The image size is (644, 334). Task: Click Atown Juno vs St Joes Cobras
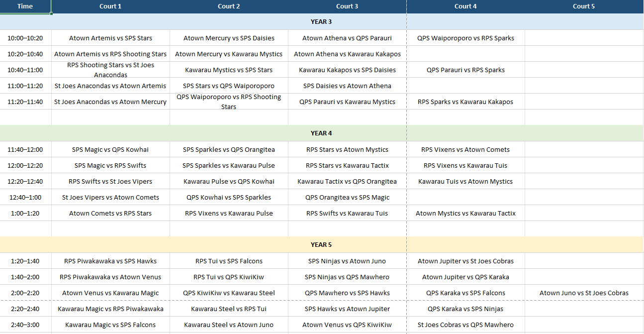click(x=584, y=293)
